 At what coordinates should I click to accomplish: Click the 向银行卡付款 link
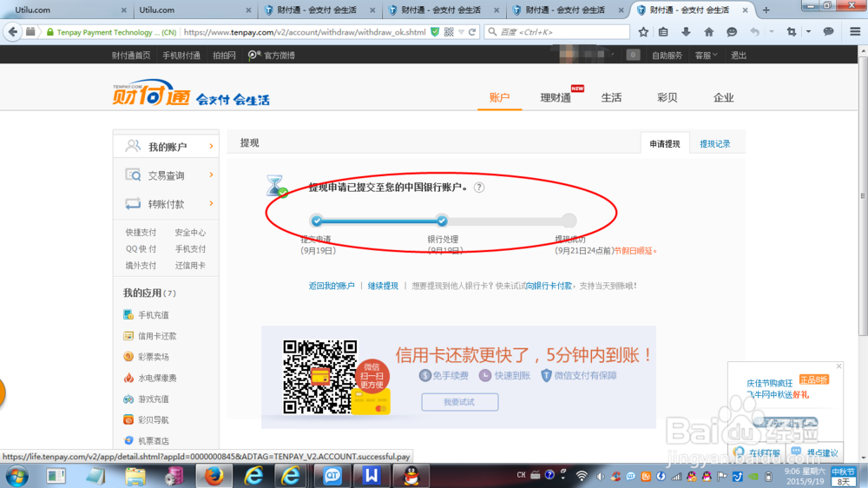tap(549, 286)
